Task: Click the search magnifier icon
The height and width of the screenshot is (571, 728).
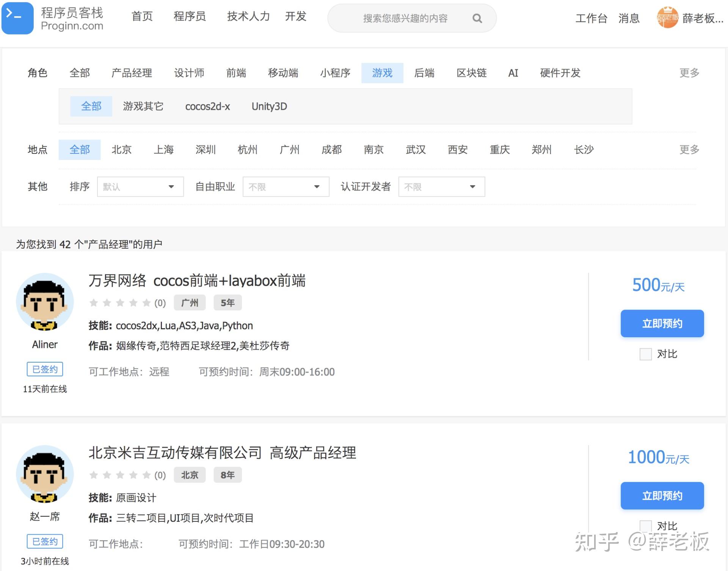Action: 477,18
